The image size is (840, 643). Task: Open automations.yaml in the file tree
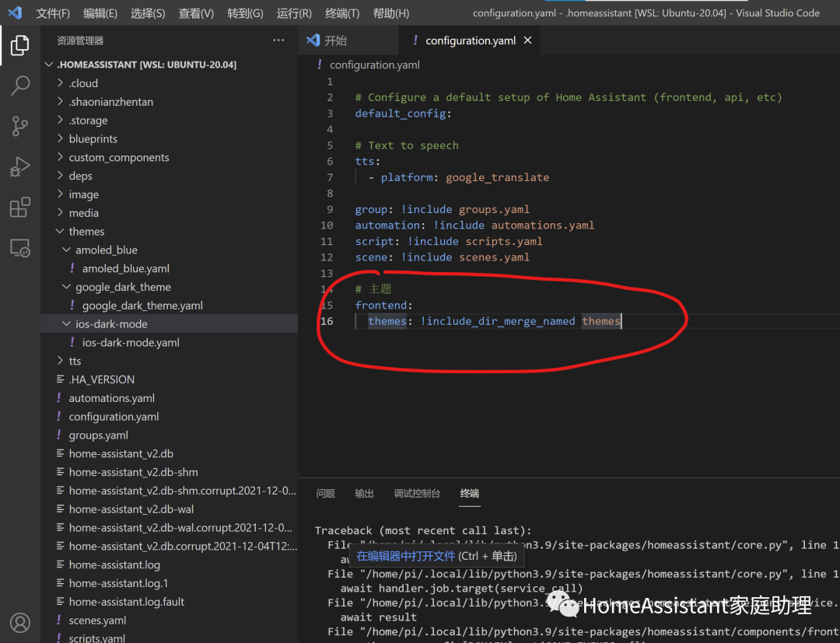(111, 398)
